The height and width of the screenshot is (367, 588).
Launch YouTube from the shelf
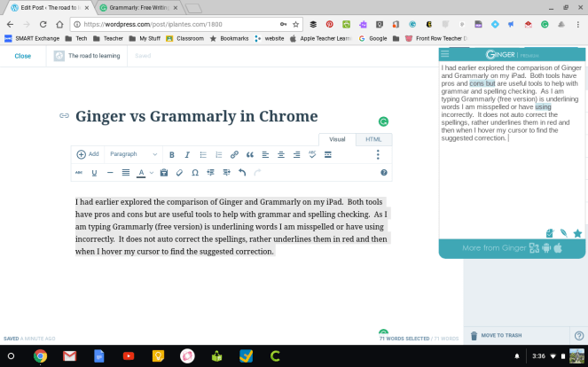click(x=129, y=355)
